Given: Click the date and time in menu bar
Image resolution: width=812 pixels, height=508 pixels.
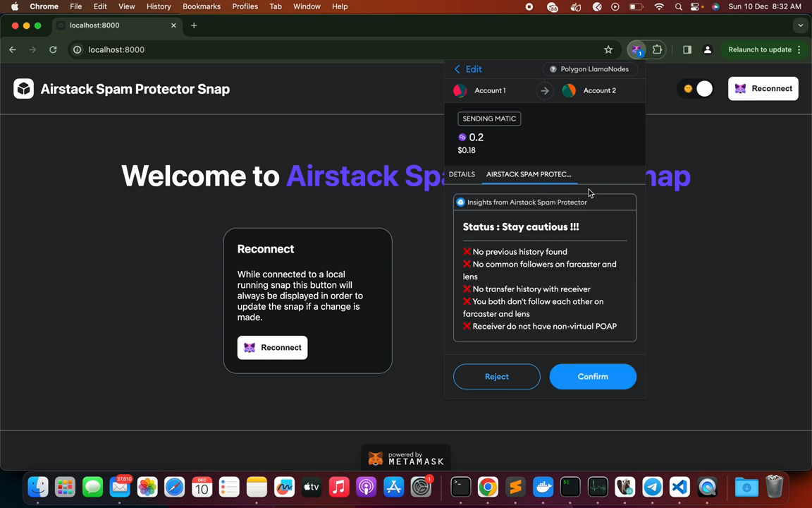Looking at the screenshot, I should point(765,7).
